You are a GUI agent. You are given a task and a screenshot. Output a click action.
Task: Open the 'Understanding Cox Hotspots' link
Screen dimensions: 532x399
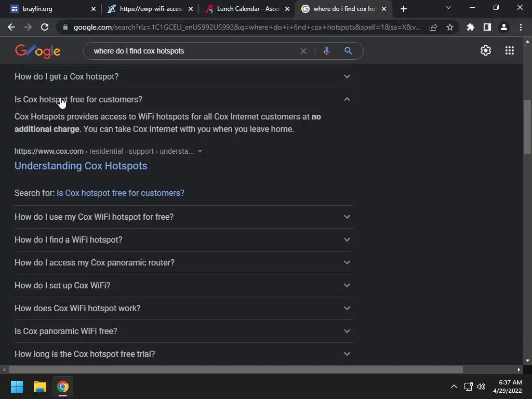click(x=81, y=166)
